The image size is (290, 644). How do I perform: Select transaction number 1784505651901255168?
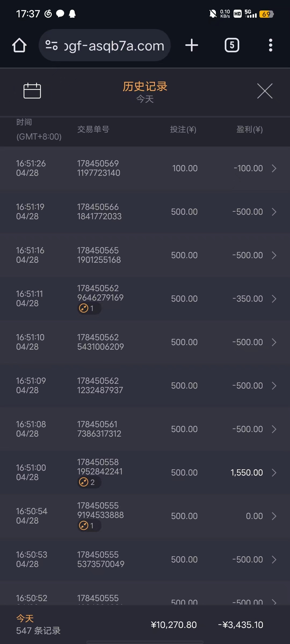pos(99,255)
